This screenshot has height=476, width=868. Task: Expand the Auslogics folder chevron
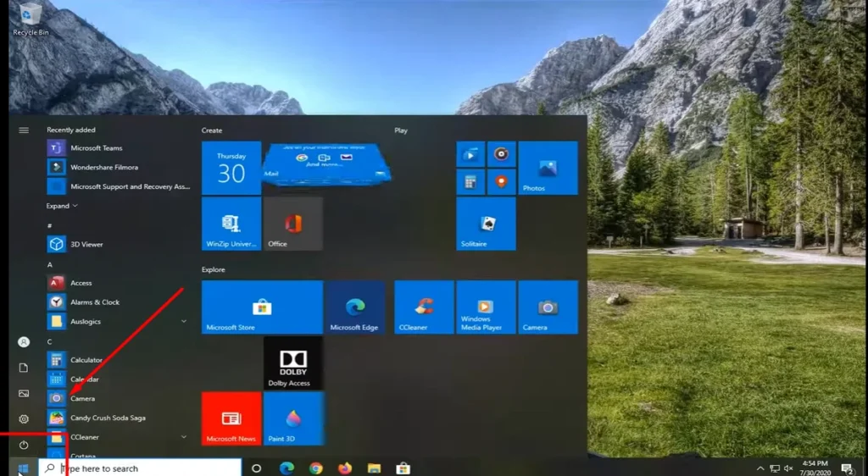point(184,321)
